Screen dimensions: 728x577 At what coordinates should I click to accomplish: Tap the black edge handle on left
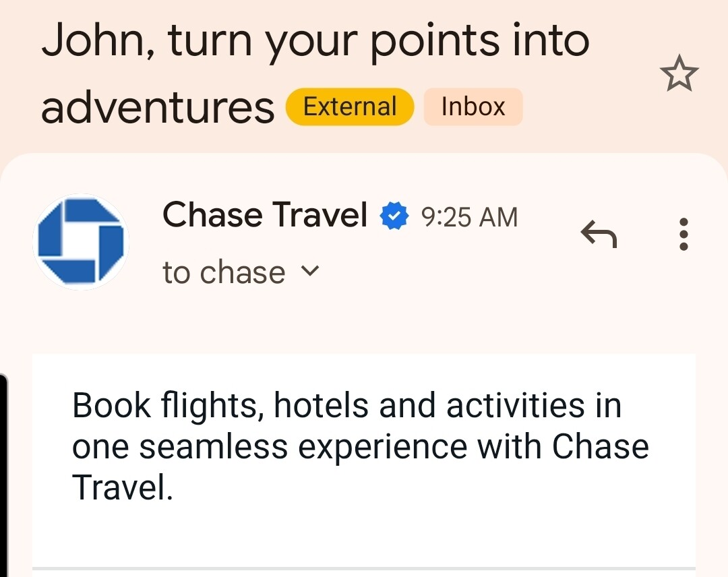[x=3, y=472]
